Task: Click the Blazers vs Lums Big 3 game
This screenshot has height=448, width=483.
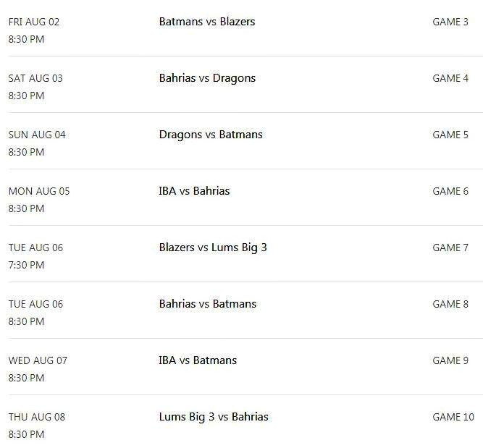Action: (x=213, y=248)
